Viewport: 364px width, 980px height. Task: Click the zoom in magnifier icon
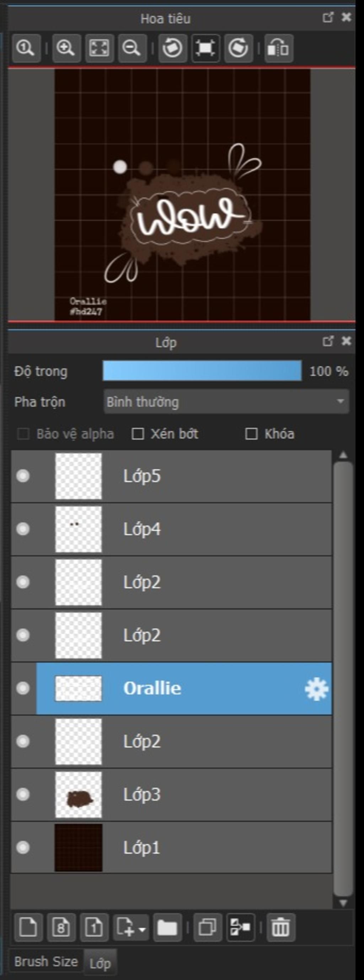(x=66, y=48)
